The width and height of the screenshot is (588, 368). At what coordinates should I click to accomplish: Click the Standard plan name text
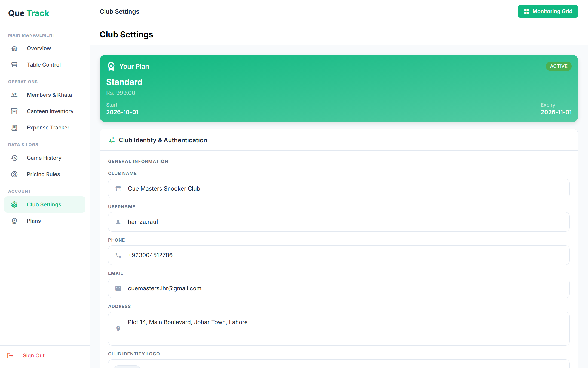124,82
